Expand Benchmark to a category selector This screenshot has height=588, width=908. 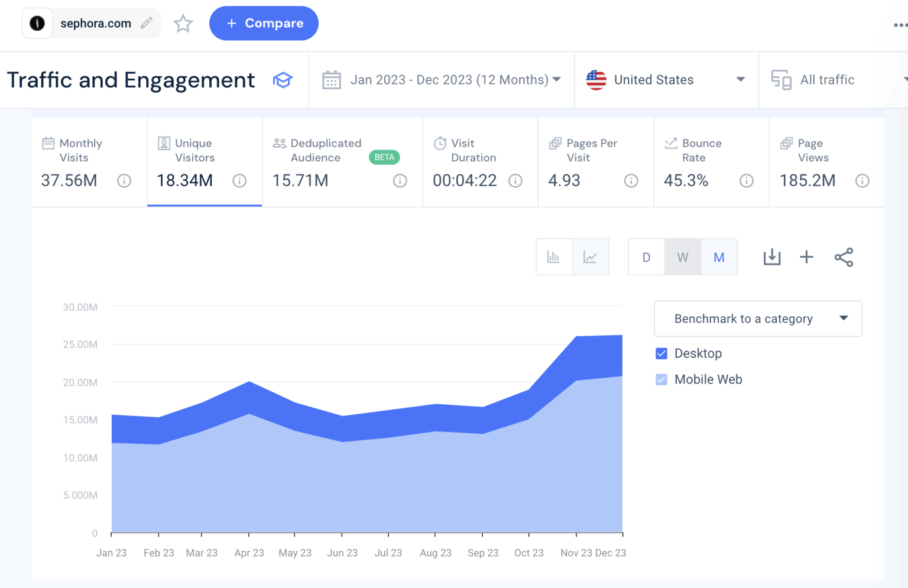tap(757, 319)
